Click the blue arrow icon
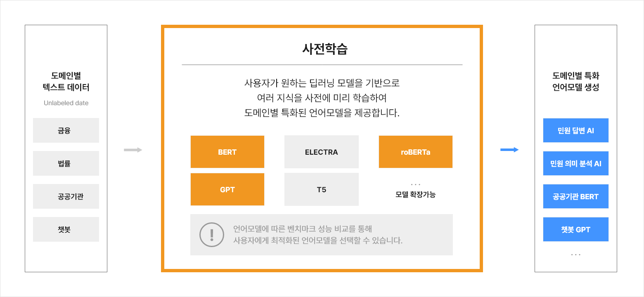This screenshot has width=644, height=297. pyautogui.click(x=509, y=150)
